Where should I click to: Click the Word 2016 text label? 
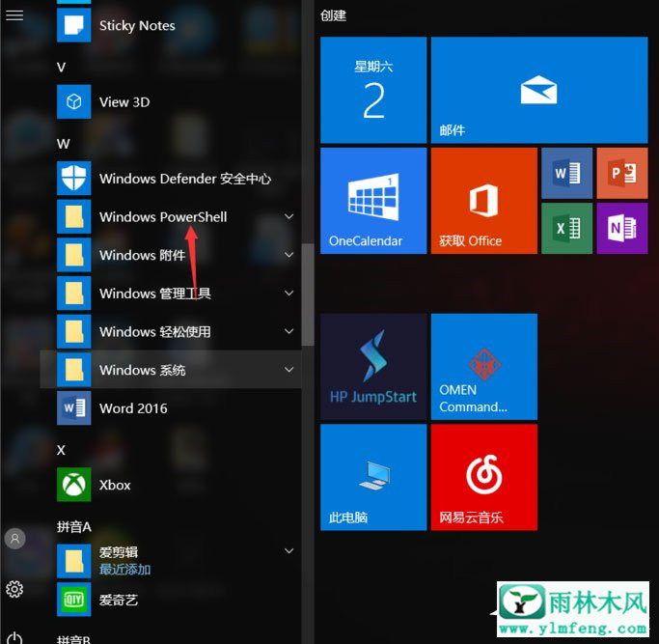[133, 408]
